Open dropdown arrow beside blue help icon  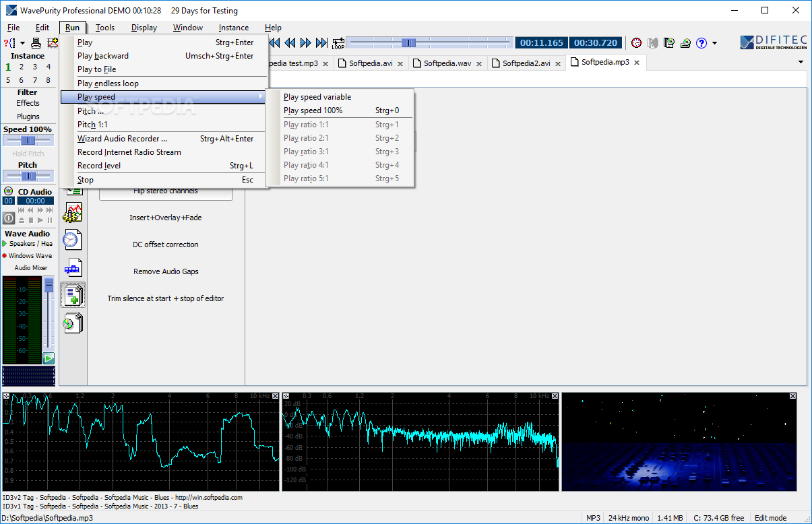(714, 43)
